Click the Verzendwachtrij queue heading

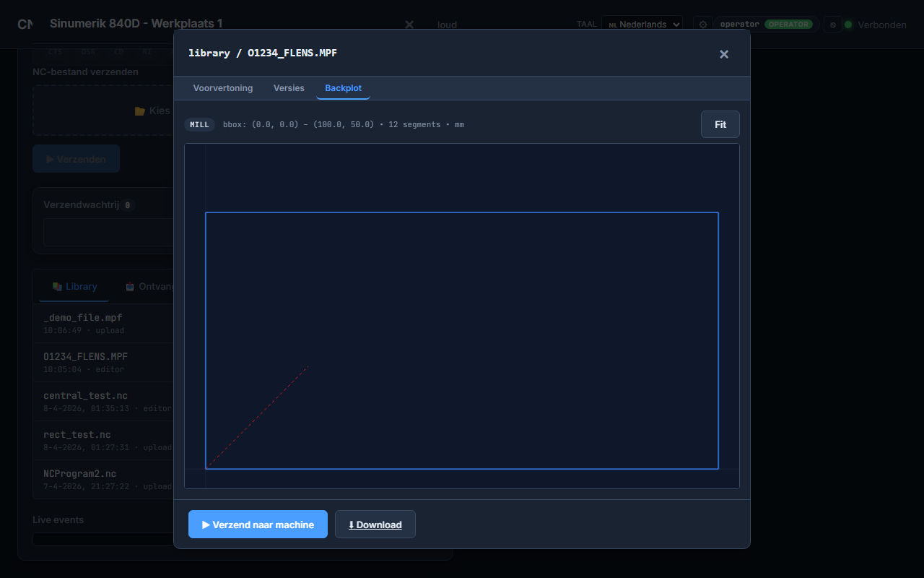tap(81, 204)
